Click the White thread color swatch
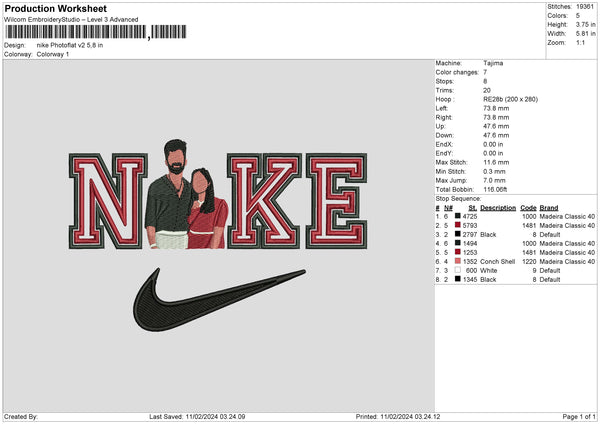This screenshot has height=424, width=600. (458, 270)
